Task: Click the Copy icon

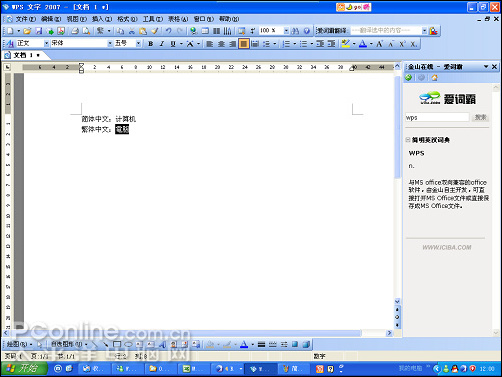Action: coord(120,31)
